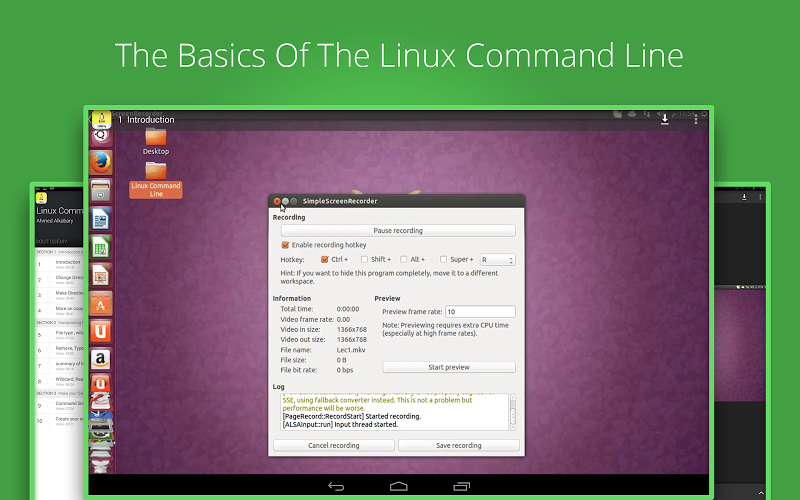Open the hotkey letter R dropdown

point(497,260)
